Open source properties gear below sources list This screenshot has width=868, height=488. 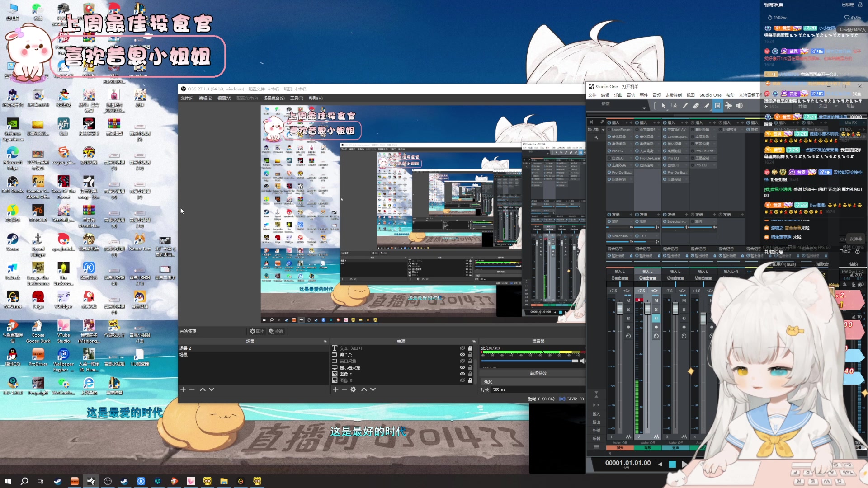tap(353, 389)
